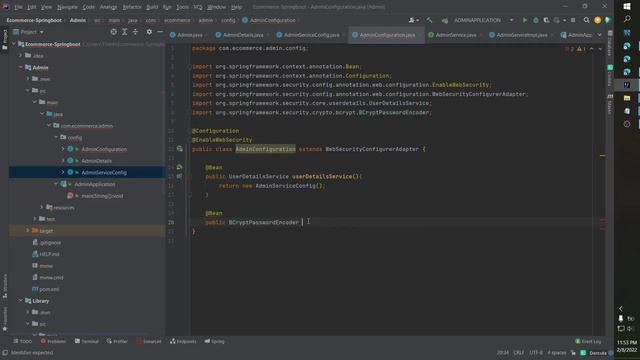Open the Problems tool window
Viewport: 640px width, 360px height.
pos(53,341)
